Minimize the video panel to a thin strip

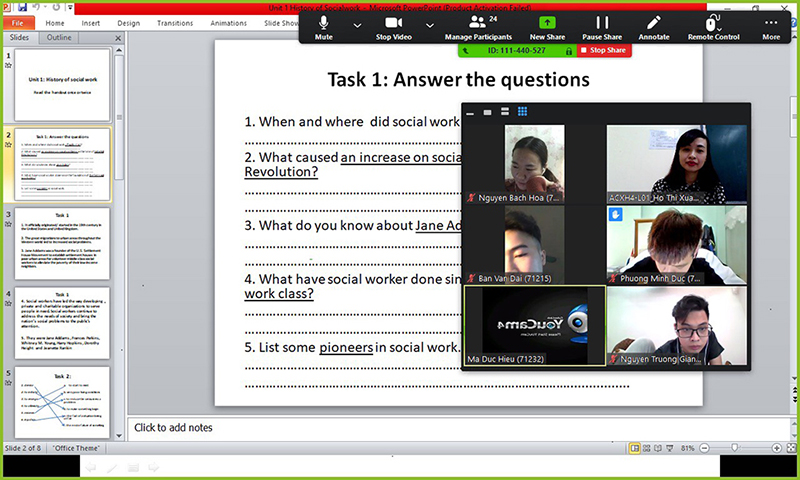point(470,111)
